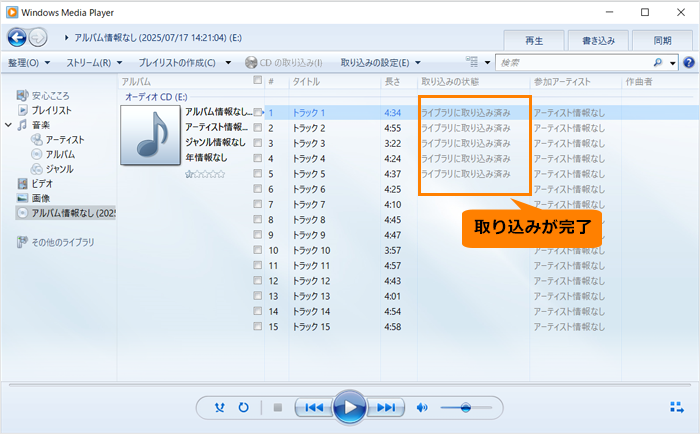The height and width of the screenshot is (434, 700).
Task: Switch to the 同期 tab
Action: [x=662, y=41]
